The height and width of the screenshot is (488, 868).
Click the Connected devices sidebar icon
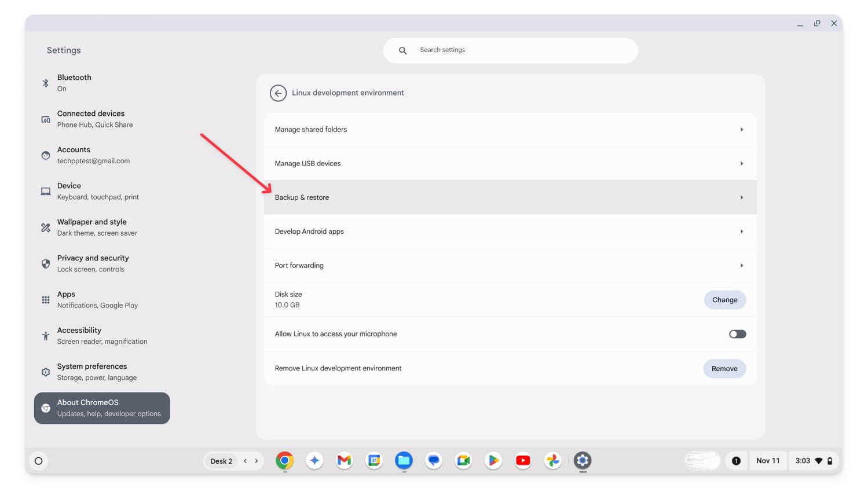(46, 119)
